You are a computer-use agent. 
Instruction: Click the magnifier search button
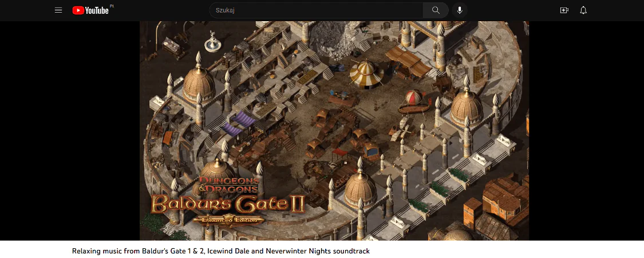(x=436, y=10)
